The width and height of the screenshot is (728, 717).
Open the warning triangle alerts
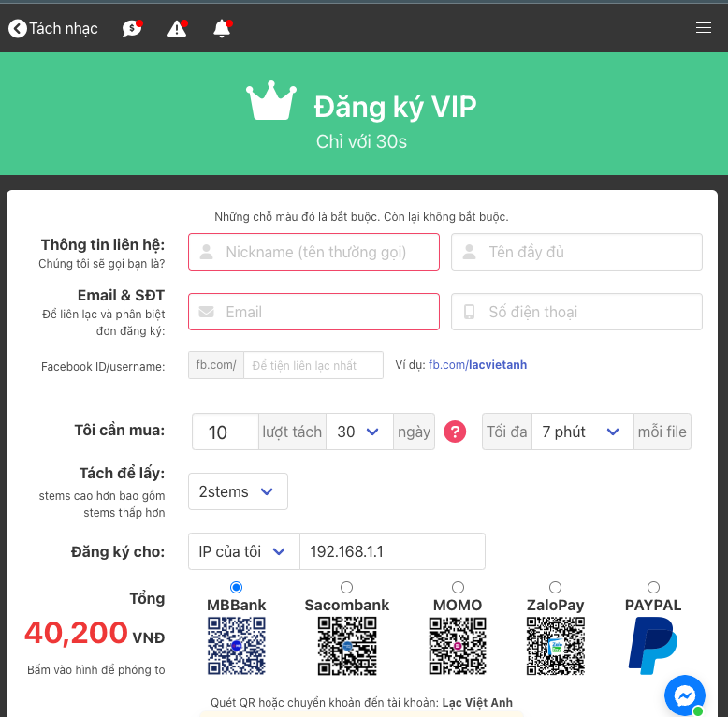tap(177, 28)
